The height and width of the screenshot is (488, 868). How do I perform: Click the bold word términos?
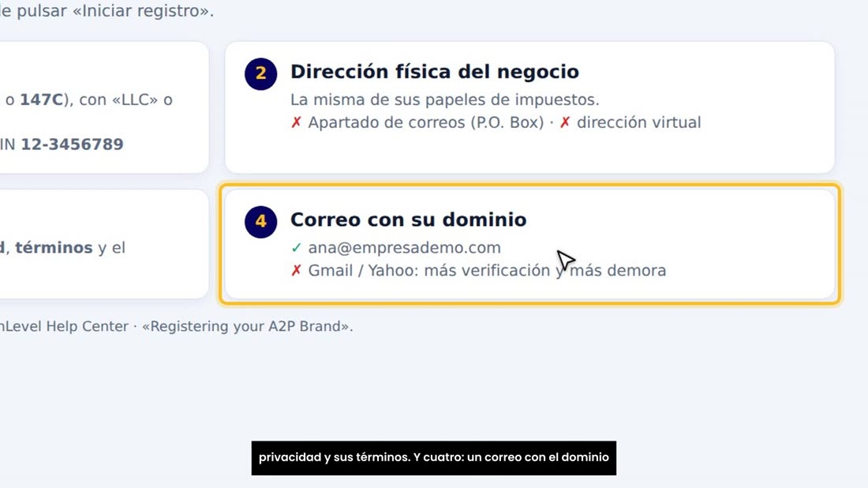click(54, 248)
